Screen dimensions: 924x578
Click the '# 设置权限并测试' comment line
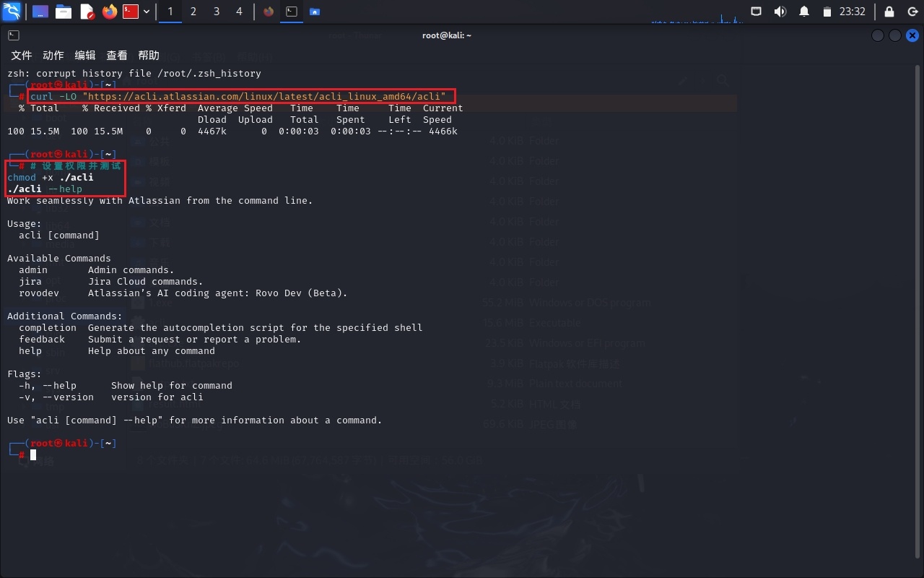[77, 166]
